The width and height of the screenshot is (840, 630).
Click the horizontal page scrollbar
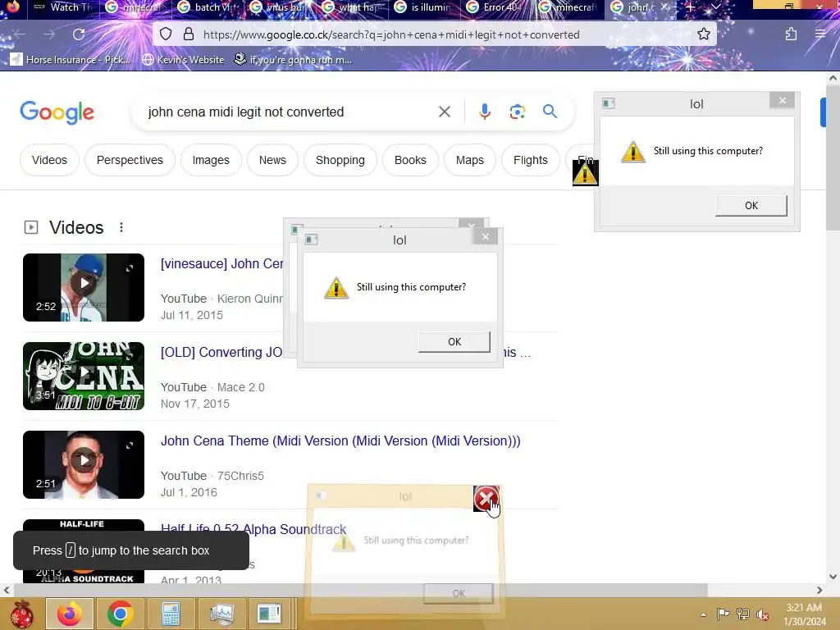[361, 590]
